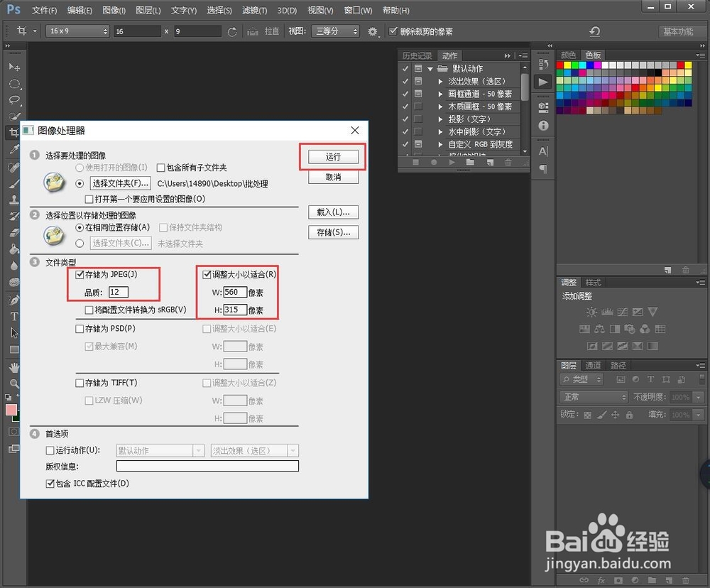710x588 pixels.
Task: Expand the 水中倒影（文字）action
Action: [x=440, y=132]
